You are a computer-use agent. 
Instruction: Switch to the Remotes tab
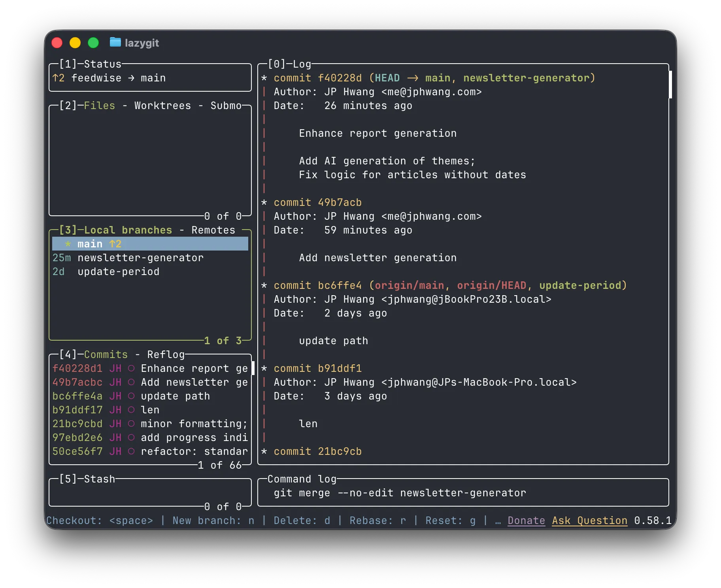pyautogui.click(x=213, y=230)
